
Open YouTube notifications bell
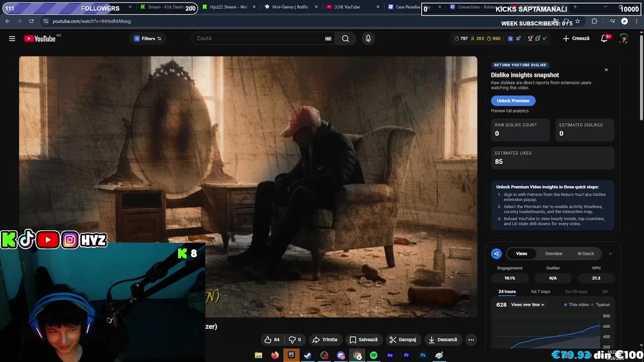(605, 39)
